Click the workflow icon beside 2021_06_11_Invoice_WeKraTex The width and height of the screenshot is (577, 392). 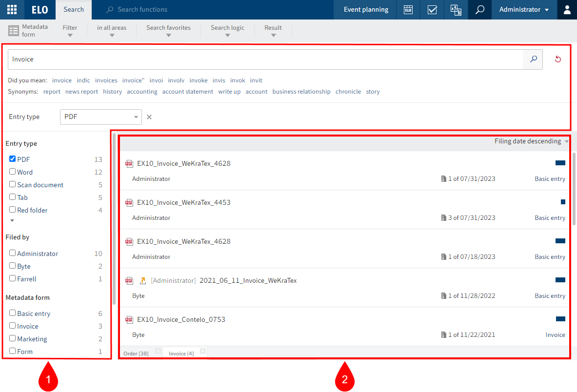tap(142, 280)
